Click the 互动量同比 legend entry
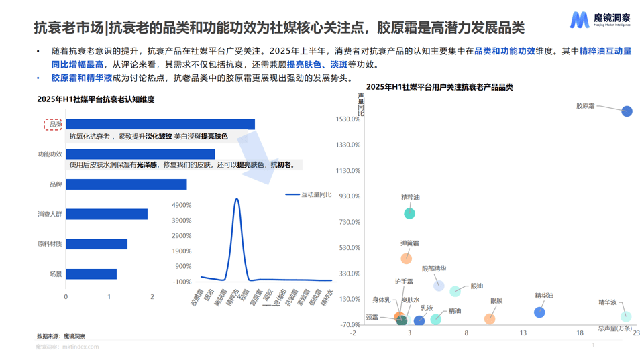This screenshot has height=362, width=644. [x=308, y=194]
